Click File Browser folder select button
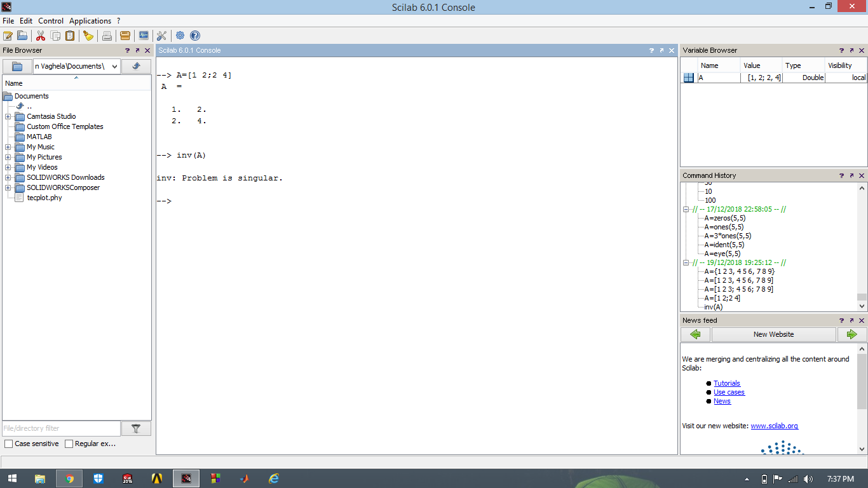This screenshot has width=868, height=488. [17, 66]
